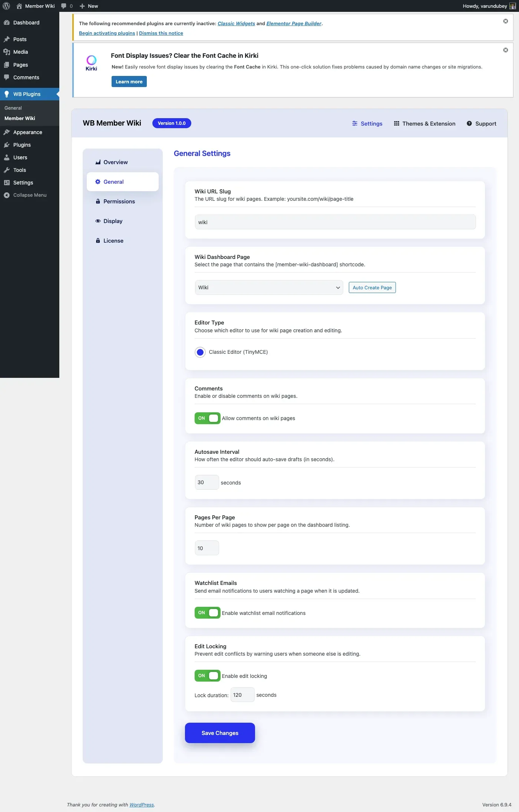Click the Plugins plug icon in sidebar
Image resolution: width=519 pixels, height=812 pixels.
(x=7, y=145)
